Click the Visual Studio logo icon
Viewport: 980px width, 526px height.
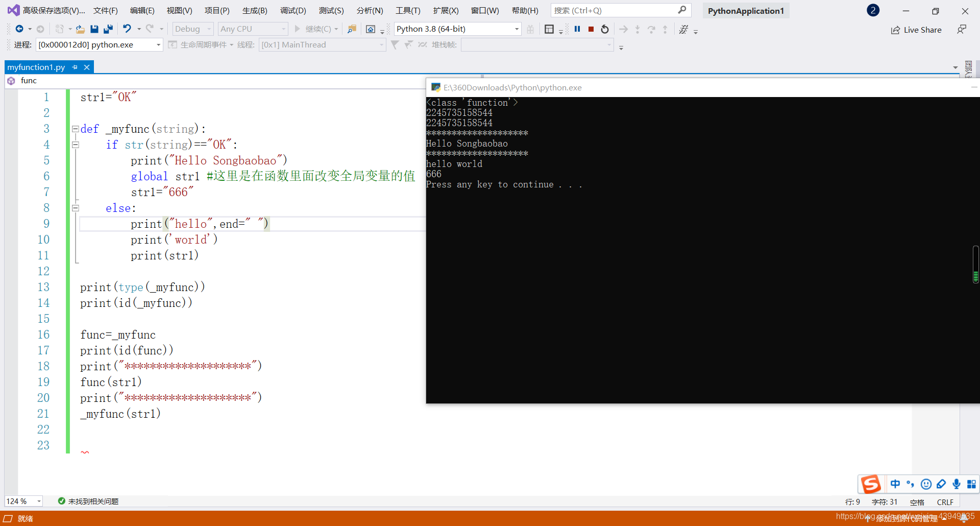coord(13,10)
